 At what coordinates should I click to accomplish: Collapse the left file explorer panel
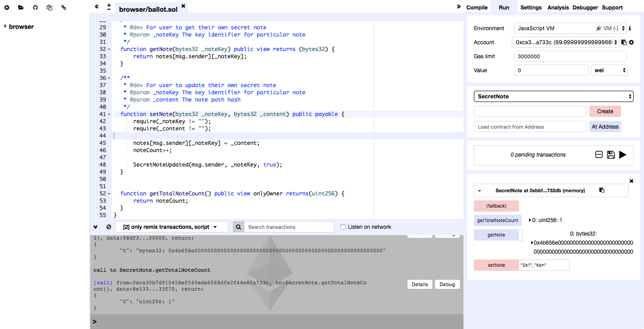pyautogui.click(x=97, y=7)
